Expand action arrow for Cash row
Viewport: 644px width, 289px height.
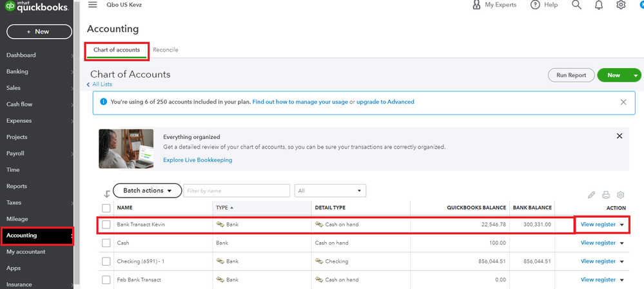[622, 243]
